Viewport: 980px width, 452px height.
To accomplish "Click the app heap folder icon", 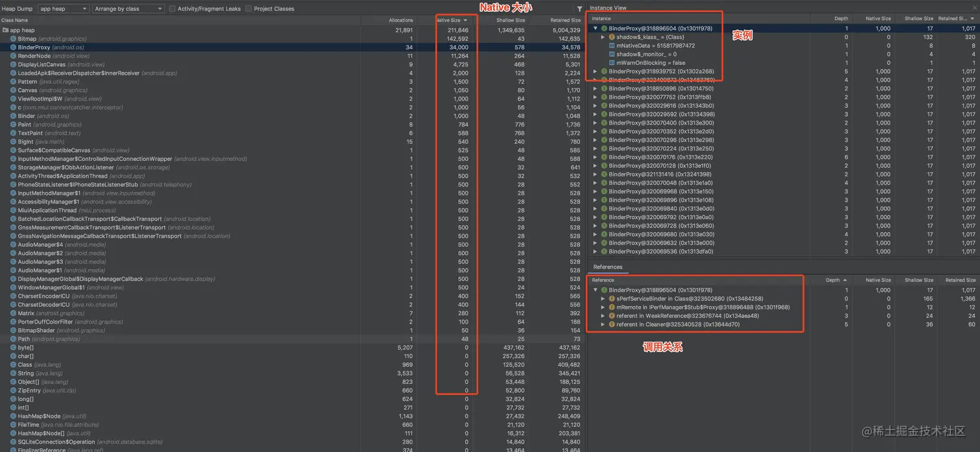I will 5,30.
